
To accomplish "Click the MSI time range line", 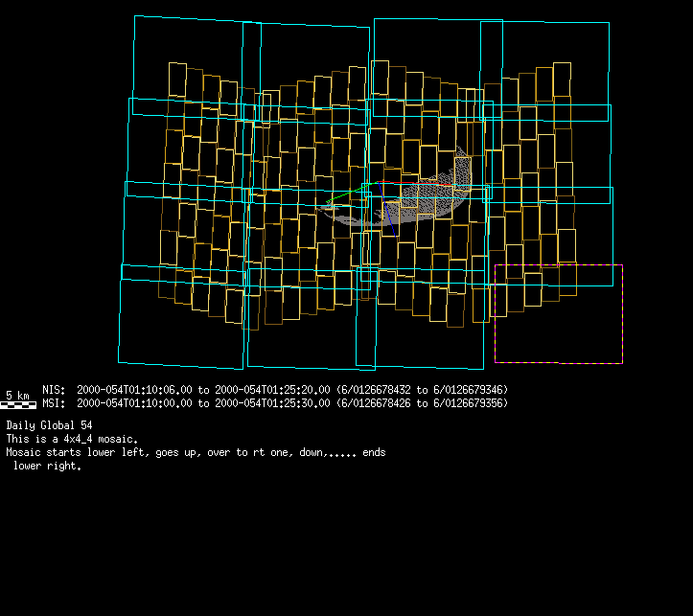I will 275,403.
